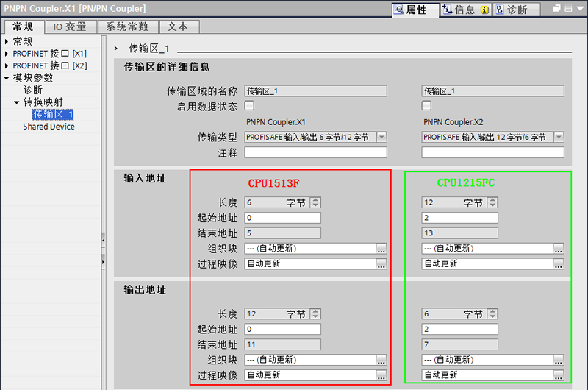Select 诊断 under 模块参数 in tree
Screen dimensions: 588x390
[33, 90]
